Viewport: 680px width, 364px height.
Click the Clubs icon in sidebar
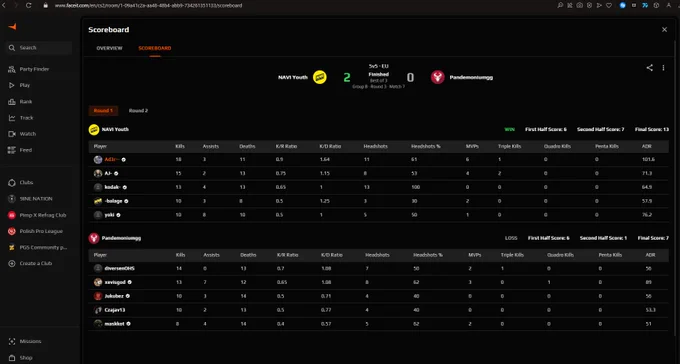[12, 183]
